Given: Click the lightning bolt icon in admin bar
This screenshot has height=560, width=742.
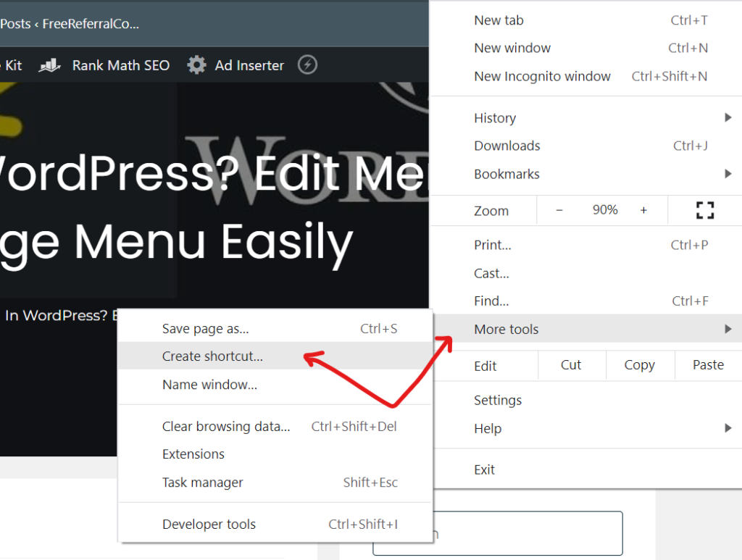Looking at the screenshot, I should [307, 64].
